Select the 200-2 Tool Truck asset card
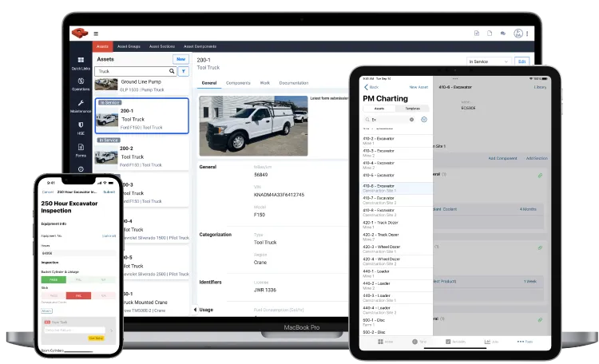Screen dimensions: 599x364 pos(141,153)
